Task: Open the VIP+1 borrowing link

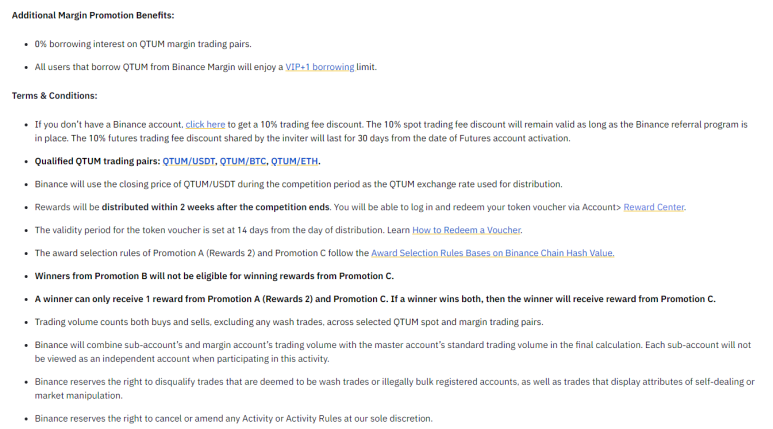Action: [x=319, y=67]
